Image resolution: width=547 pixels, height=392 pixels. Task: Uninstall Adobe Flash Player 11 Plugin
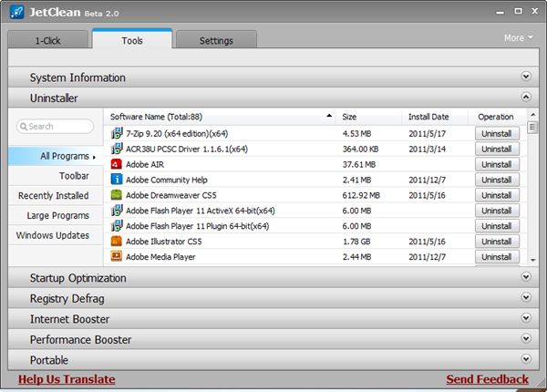point(497,226)
